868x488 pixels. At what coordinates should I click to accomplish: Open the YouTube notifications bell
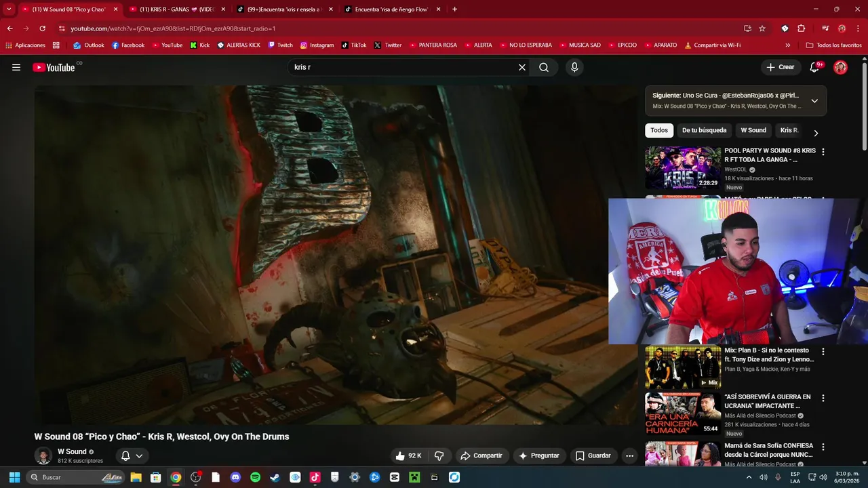[x=814, y=67]
